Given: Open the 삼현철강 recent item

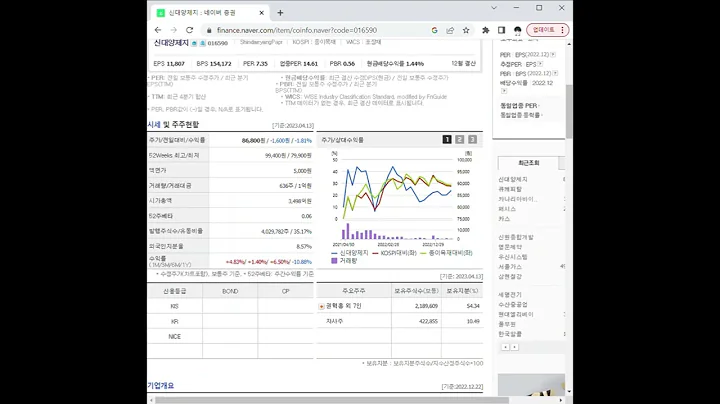Looking at the screenshot, I should [510, 277].
